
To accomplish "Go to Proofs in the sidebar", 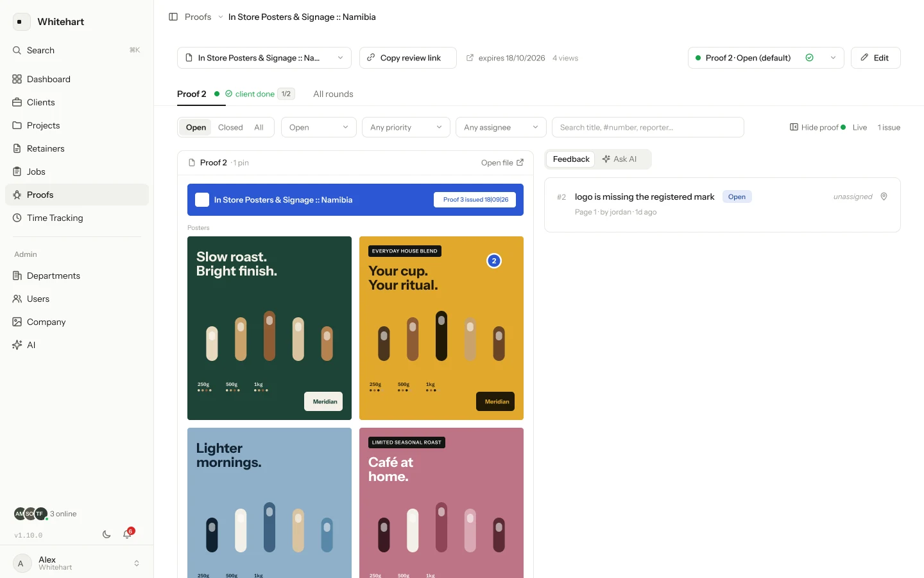I will [77, 195].
